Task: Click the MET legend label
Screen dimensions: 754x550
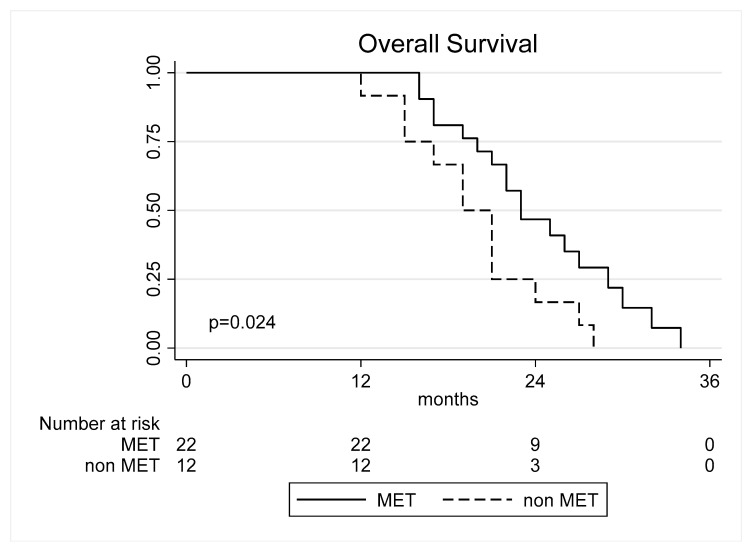Action: point(396,500)
